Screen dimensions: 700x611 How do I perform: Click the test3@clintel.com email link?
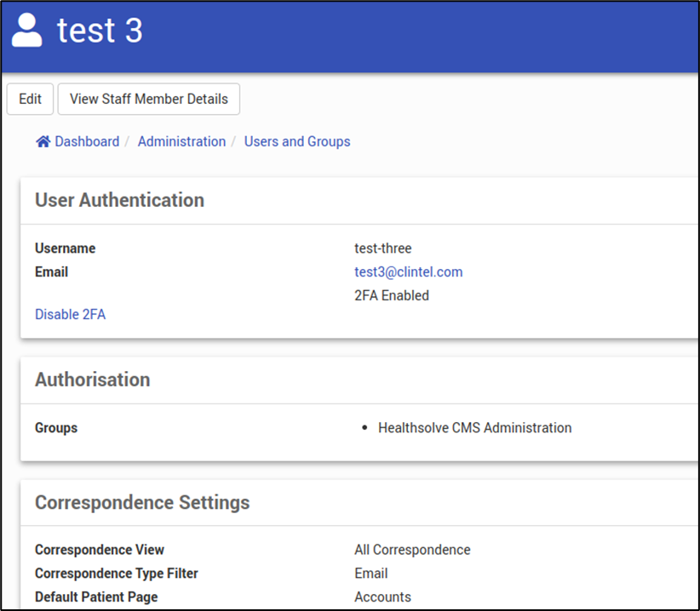[x=408, y=272]
